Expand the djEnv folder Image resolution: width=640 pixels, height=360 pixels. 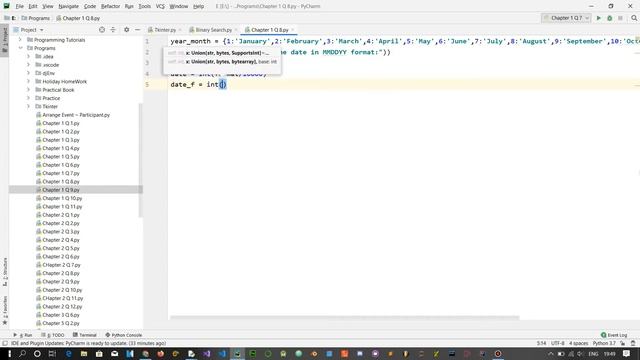pos(29,73)
